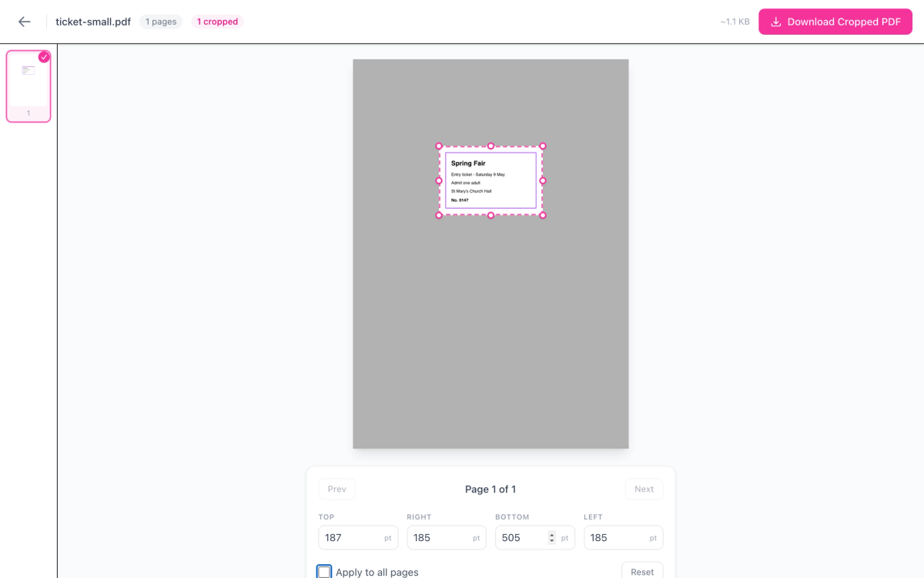Select page 1 thumbnail in sidebar
924x578 pixels.
[28, 86]
